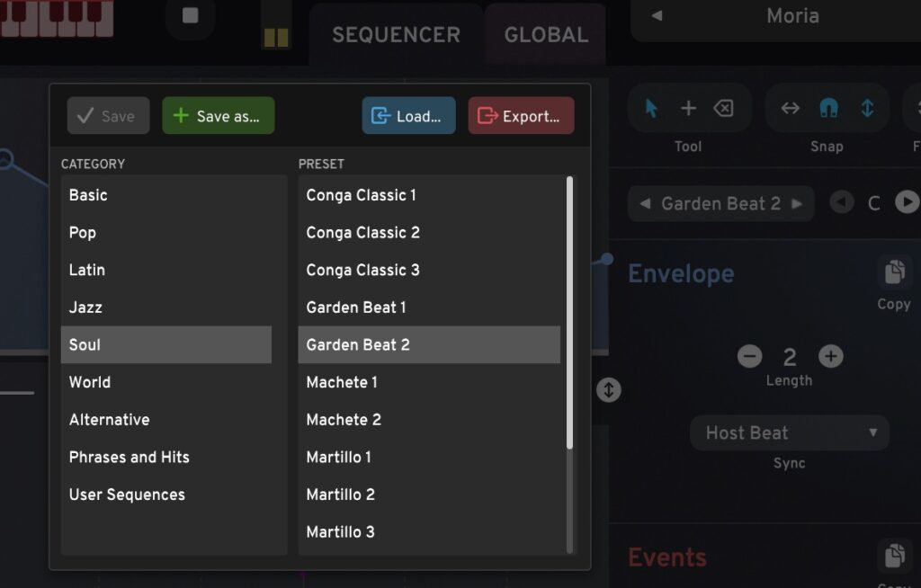
Task: Open the SEQUENCER tab
Action: [x=396, y=35]
